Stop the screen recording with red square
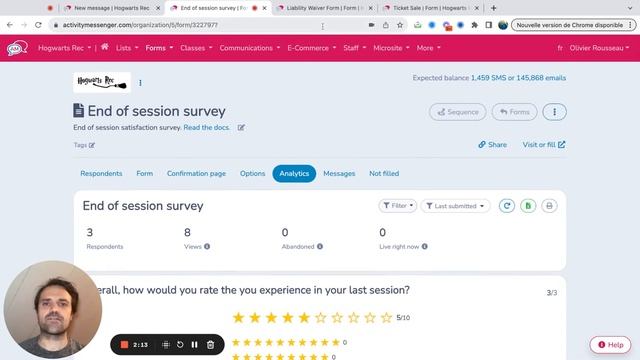This screenshot has height=360, width=640. (124, 344)
